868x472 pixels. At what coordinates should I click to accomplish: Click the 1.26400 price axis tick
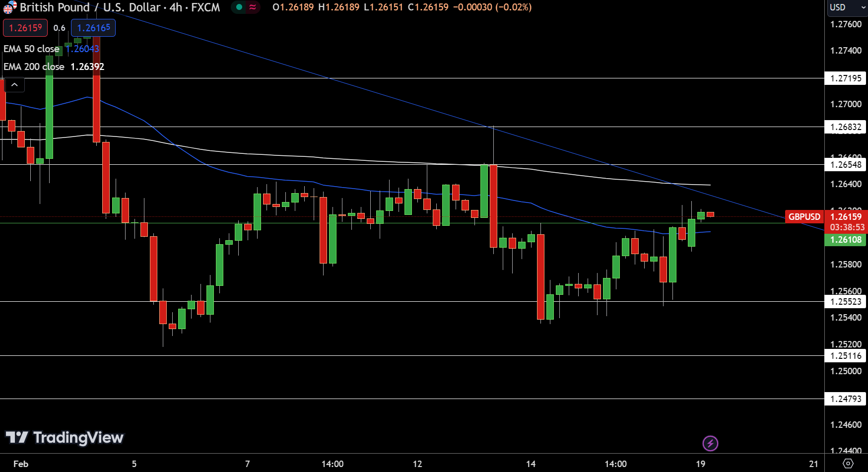(846, 184)
